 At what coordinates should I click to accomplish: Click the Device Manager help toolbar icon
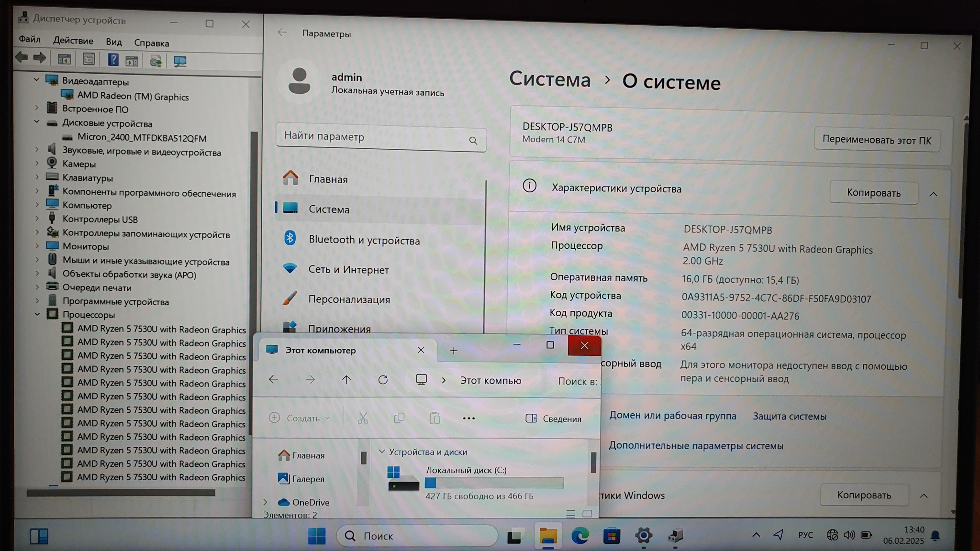tap(113, 59)
